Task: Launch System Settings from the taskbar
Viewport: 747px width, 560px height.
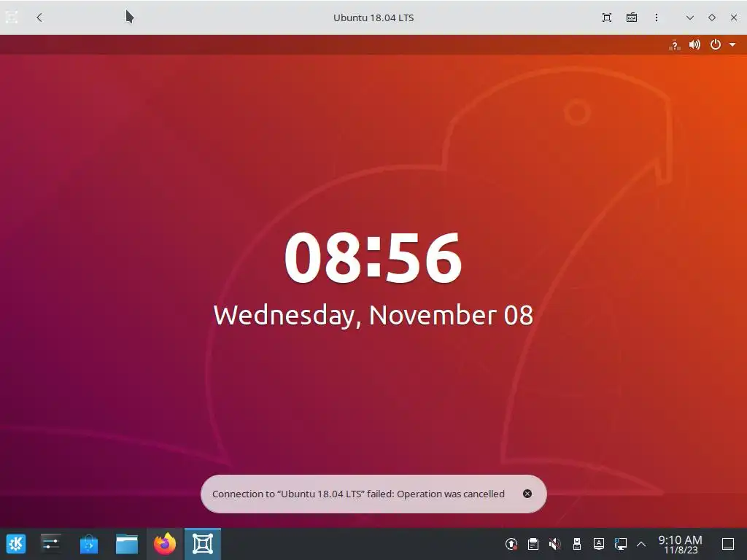Action: coord(50,544)
